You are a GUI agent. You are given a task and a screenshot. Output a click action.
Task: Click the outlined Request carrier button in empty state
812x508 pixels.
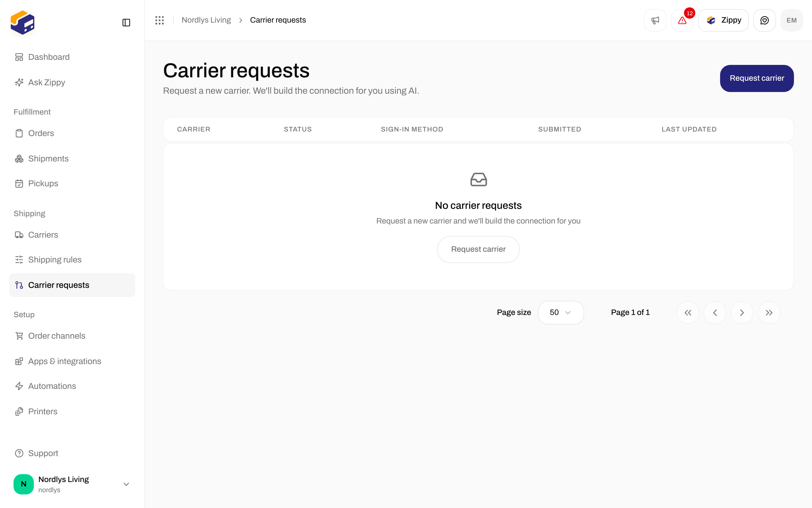pos(478,249)
